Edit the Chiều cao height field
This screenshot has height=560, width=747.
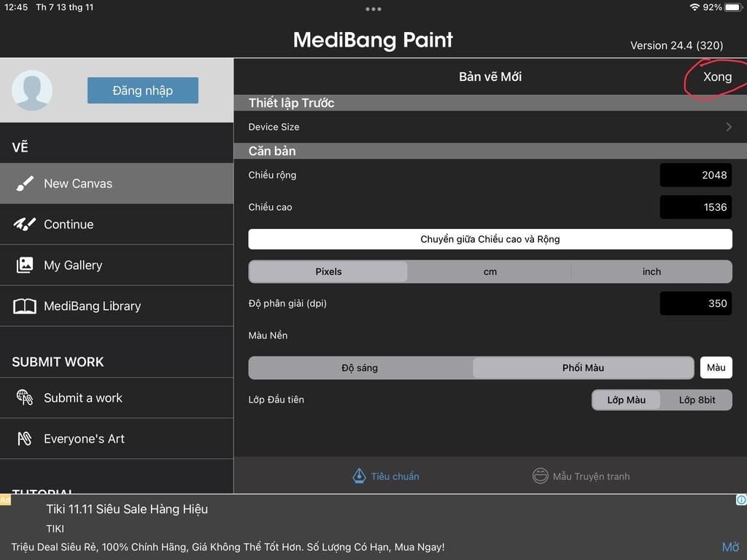[x=695, y=207]
